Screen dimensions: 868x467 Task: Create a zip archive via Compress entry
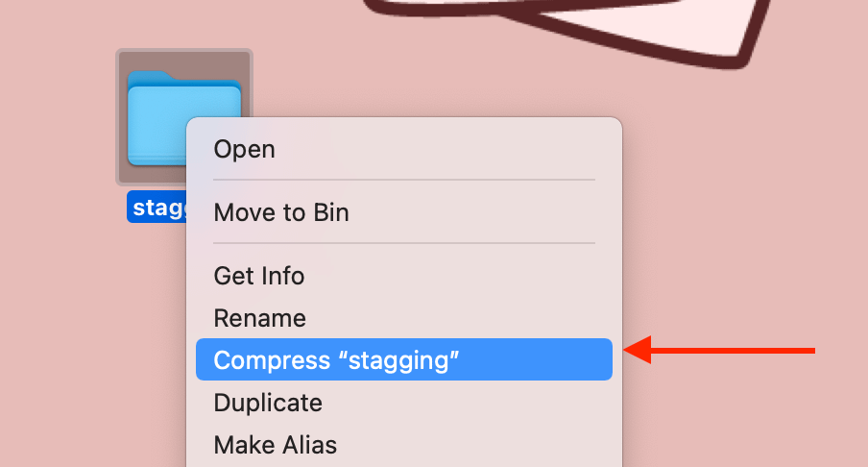(x=336, y=360)
